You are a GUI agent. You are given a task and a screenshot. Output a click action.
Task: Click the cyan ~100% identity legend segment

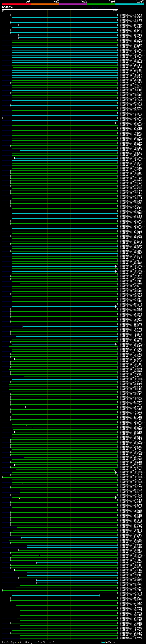[130, 4]
